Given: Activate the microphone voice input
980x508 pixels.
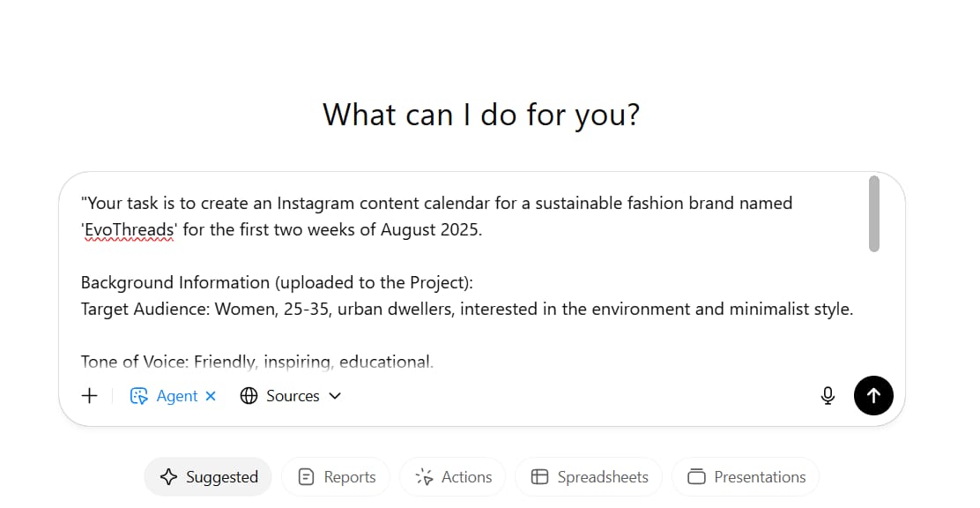Looking at the screenshot, I should tap(828, 396).
